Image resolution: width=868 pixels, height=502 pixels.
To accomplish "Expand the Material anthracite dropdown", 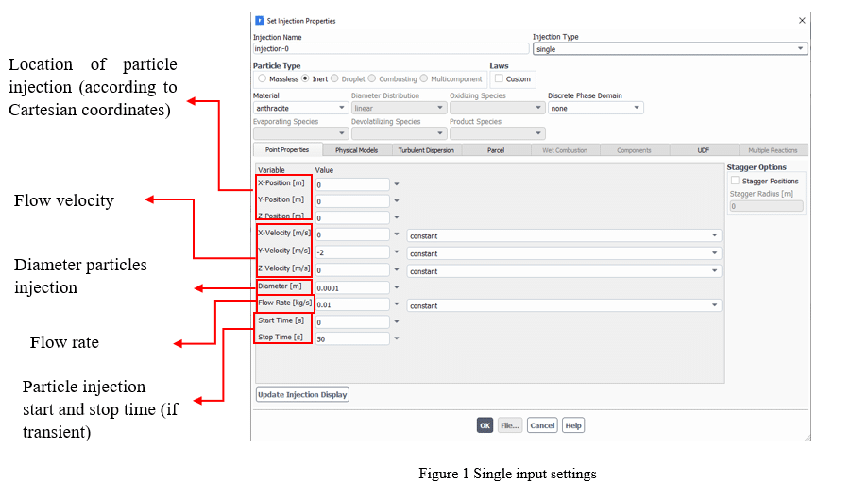I will (298, 108).
